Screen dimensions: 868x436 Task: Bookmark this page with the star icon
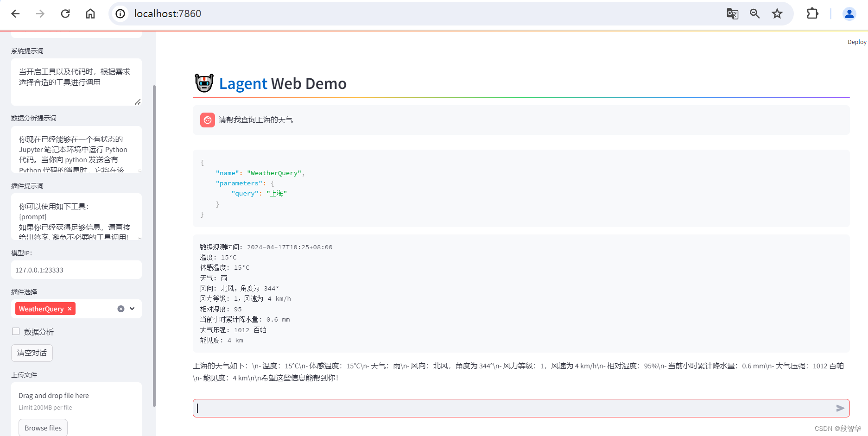(777, 14)
